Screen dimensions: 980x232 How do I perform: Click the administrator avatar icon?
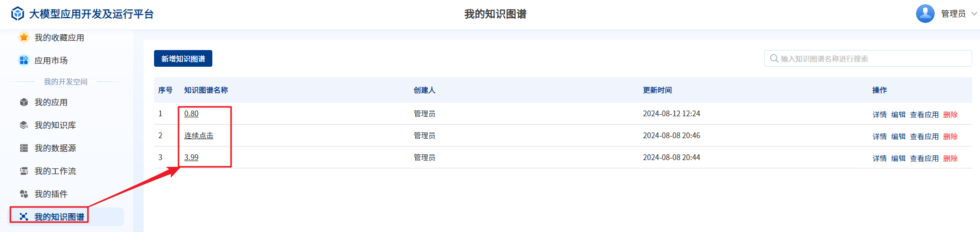[x=925, y=14]
